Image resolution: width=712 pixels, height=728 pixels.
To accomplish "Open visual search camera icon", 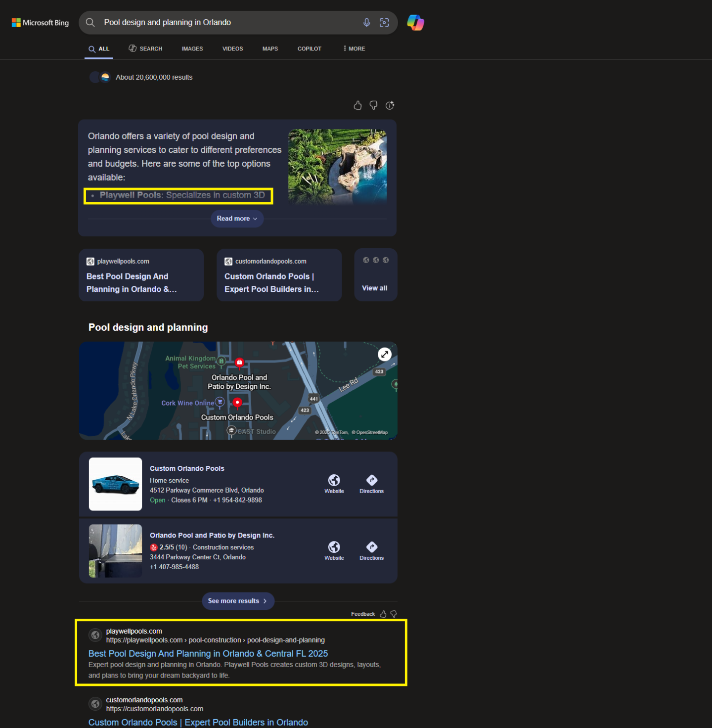I will pos(384,23).
